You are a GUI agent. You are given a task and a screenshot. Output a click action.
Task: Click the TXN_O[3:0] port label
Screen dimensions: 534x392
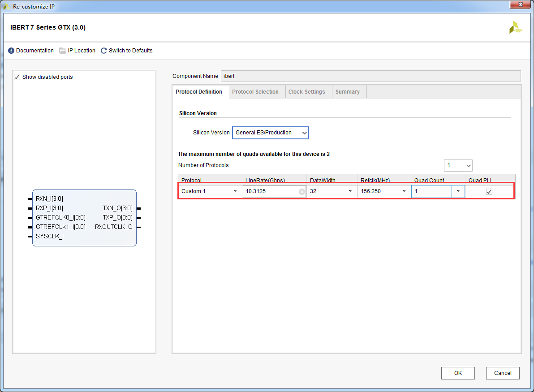[x=117, y=208]
